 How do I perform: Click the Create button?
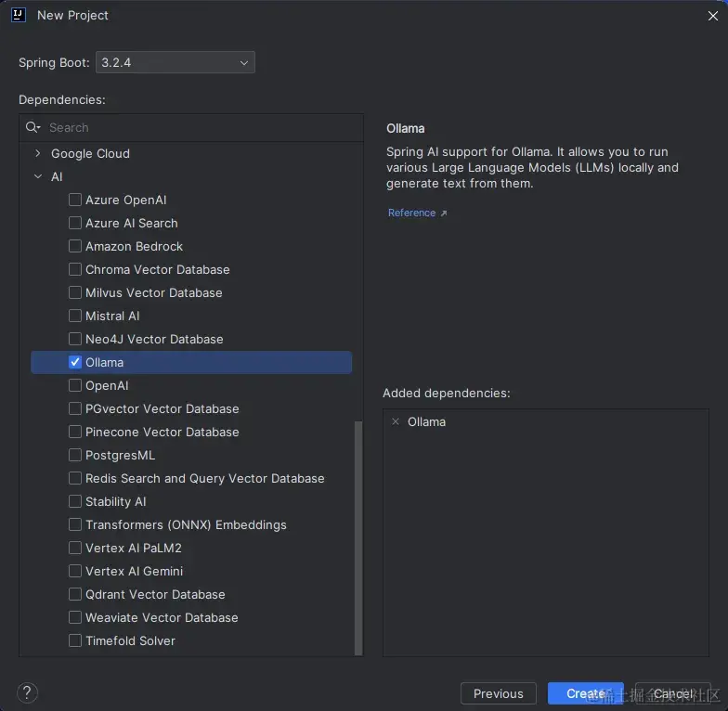click(x=585, y=693)
